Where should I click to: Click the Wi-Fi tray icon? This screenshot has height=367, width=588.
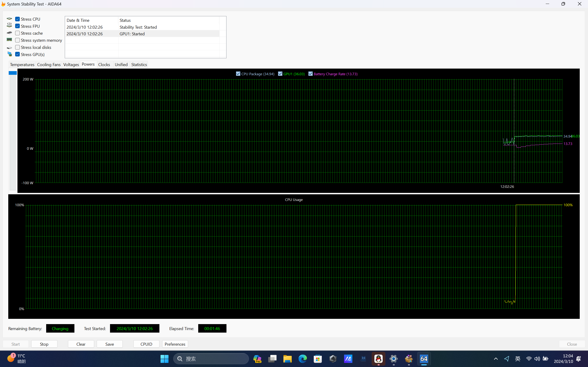529,359
